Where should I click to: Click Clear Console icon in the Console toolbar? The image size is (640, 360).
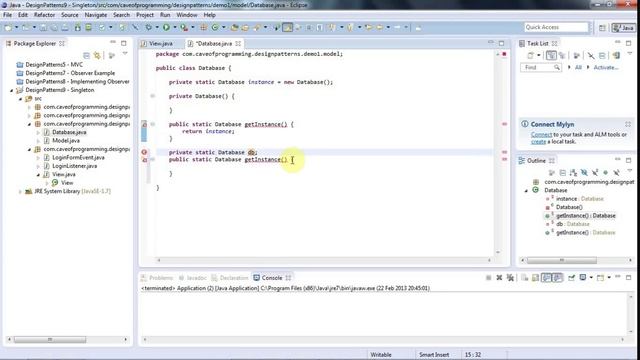coord(524,278)
